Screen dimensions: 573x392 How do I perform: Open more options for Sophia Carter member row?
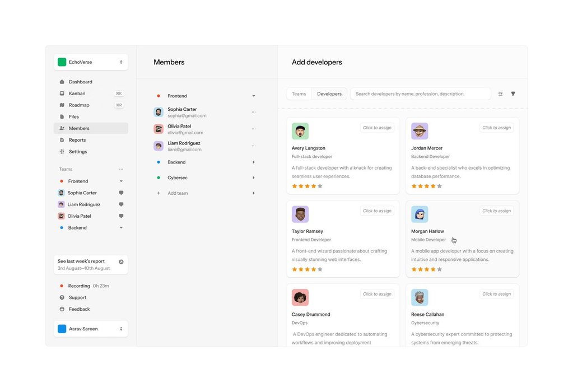click(x=254, y=112)
